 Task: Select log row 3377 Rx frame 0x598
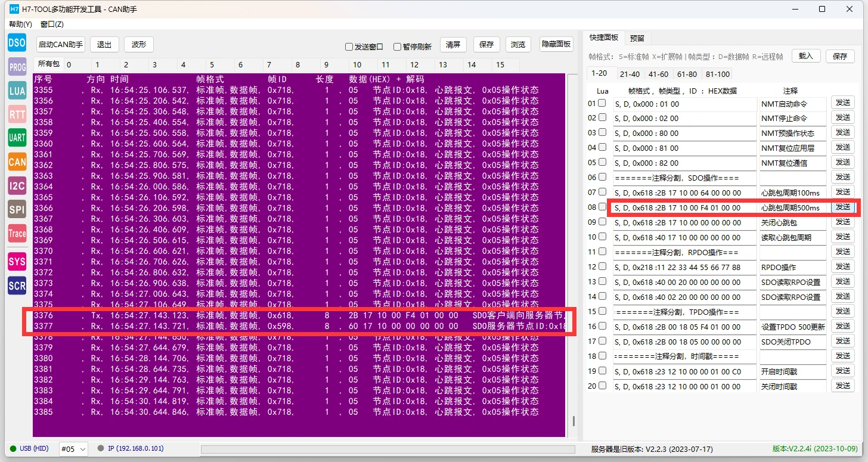pos(299,326)
